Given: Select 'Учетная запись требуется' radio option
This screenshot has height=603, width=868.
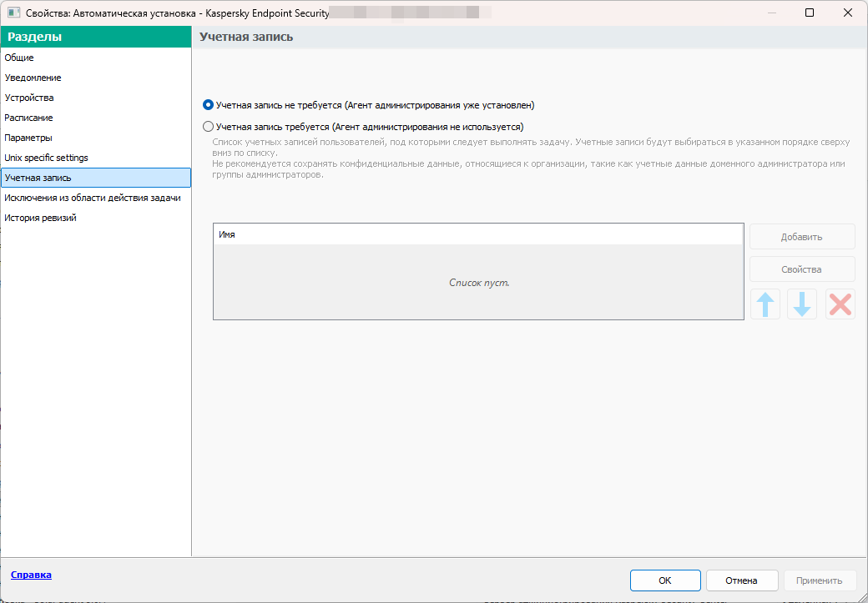Looking at the screenshot, I should click(x=209, y=128).
